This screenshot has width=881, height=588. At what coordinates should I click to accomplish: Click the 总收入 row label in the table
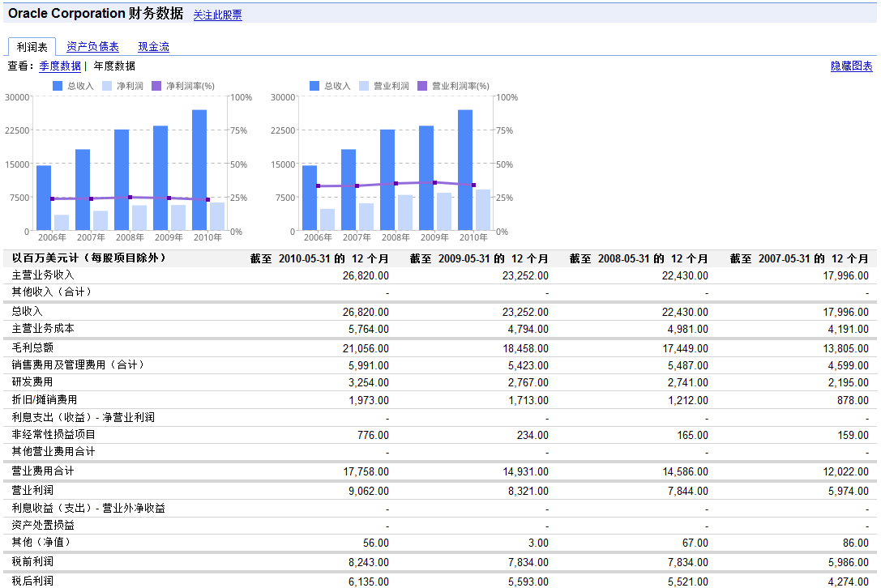pos(27,311)
